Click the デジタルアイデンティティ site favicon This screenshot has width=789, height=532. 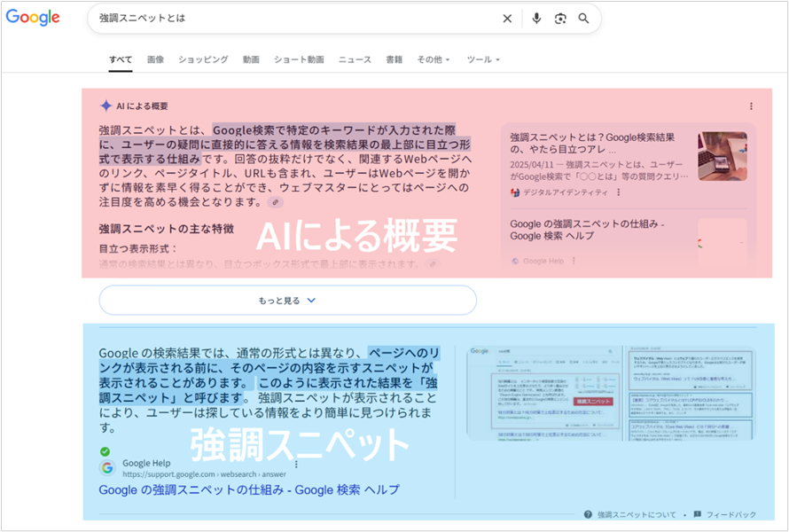click(x=515, y=192)
